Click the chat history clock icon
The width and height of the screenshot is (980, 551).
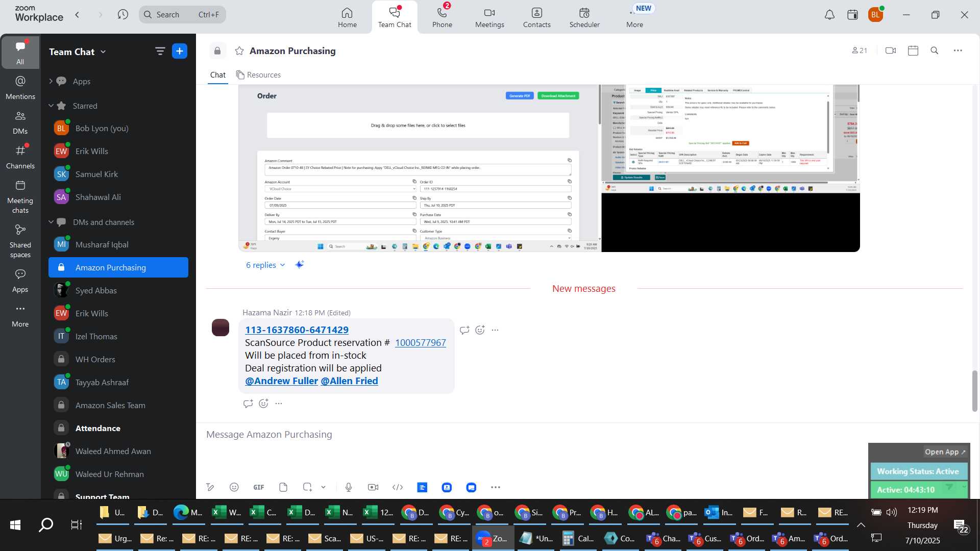122,14
